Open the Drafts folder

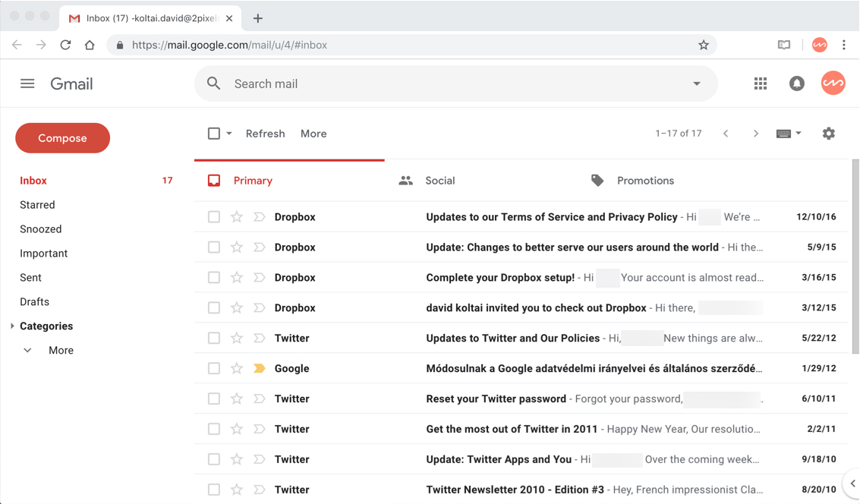[34, 301]
